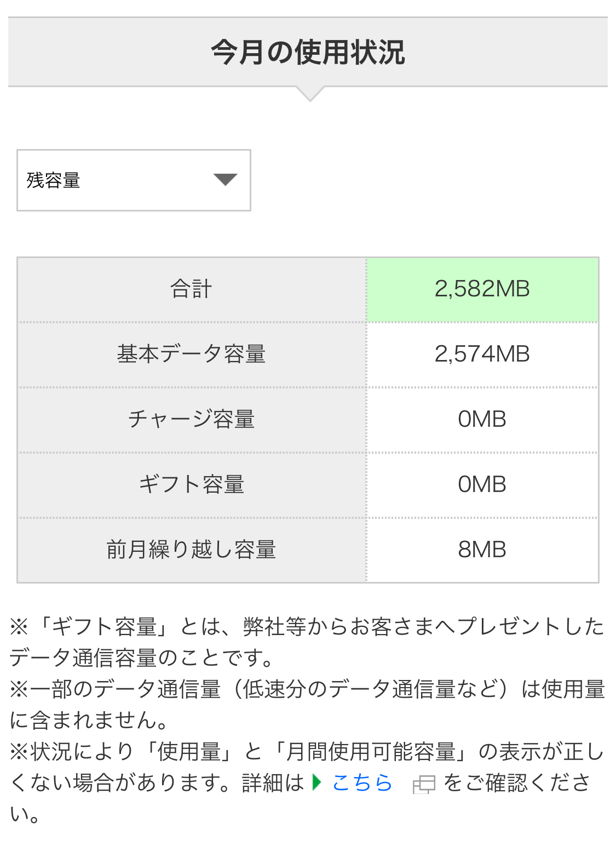Click the dropdown arrow beside 残容量
Image resolution: width=616 pixels, height=857 pixels.
225,180
